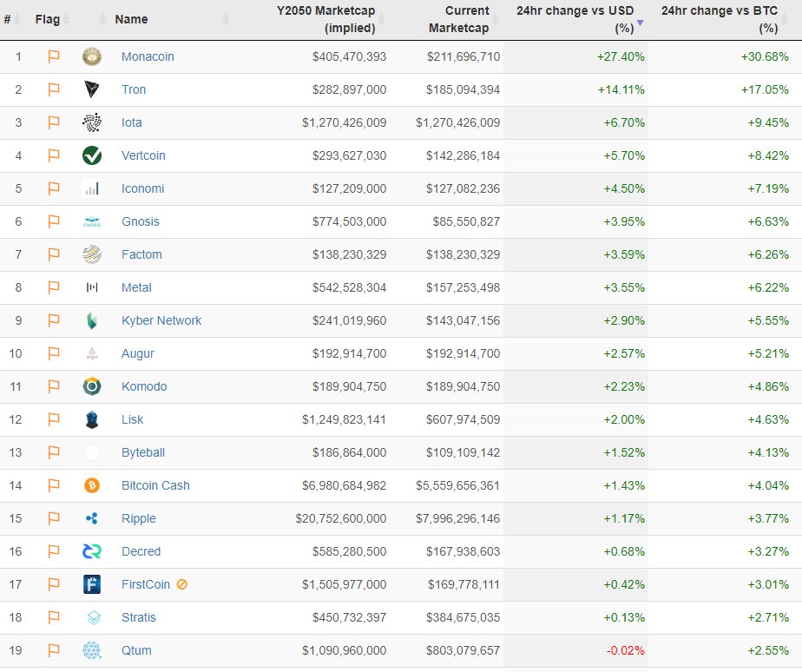Sort table by rank number column
The width and height of the screenshot is (802, 672).
coord(12,19)
